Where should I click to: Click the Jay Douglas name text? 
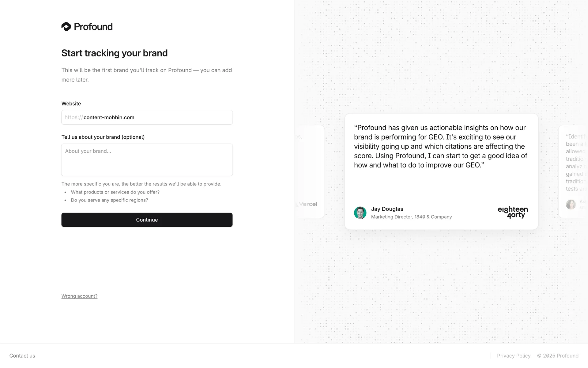coord(387,209)
